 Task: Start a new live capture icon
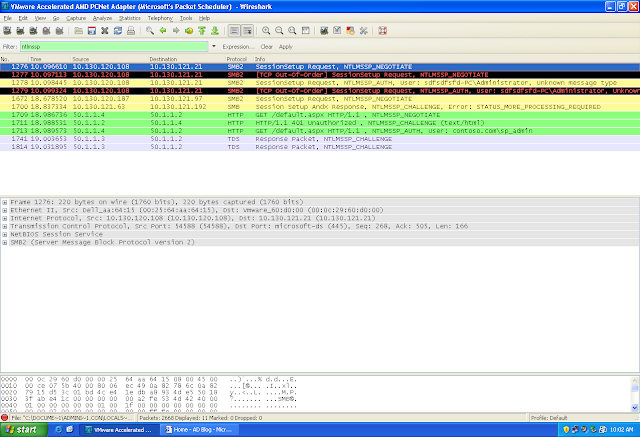[x=33, y=31]
